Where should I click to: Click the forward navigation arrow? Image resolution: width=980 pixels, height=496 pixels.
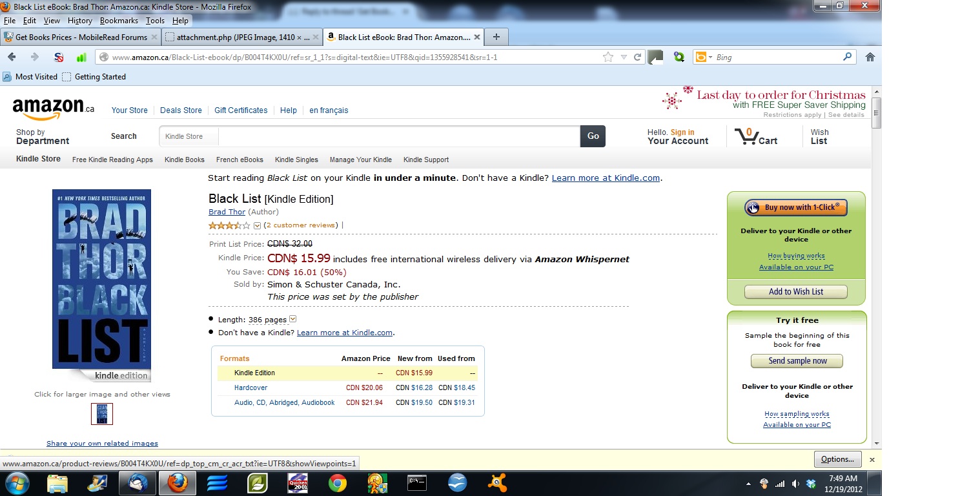tap(35, 57)
